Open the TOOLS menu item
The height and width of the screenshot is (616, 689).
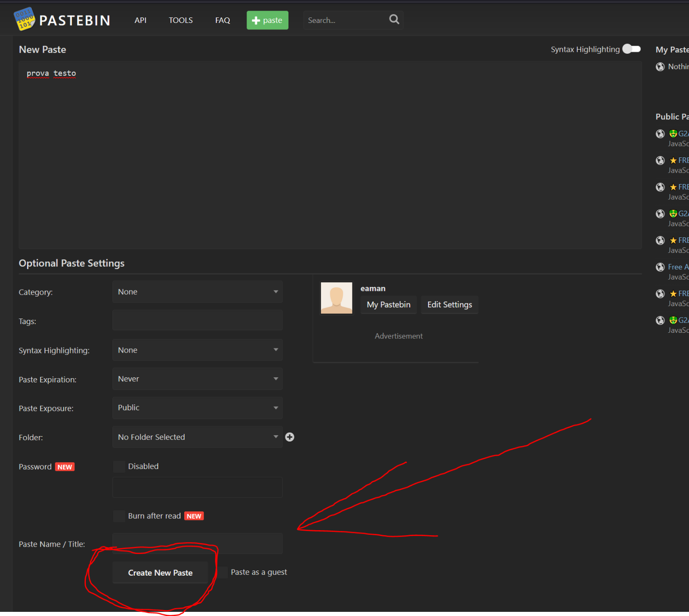[x=181, y=20]
